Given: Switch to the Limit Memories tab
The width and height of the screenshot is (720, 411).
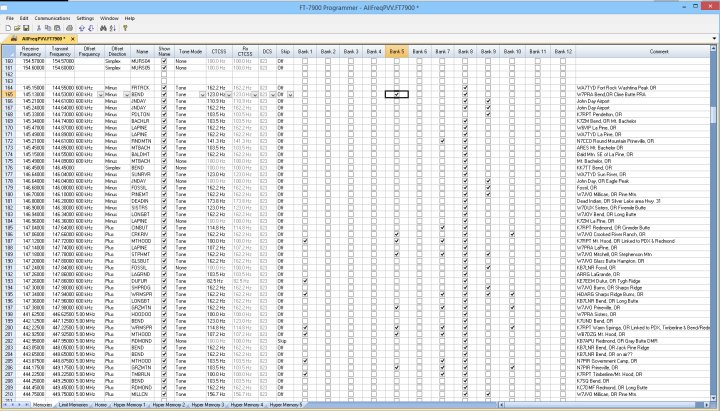Looking at the screenshot, I should point(74,405).
